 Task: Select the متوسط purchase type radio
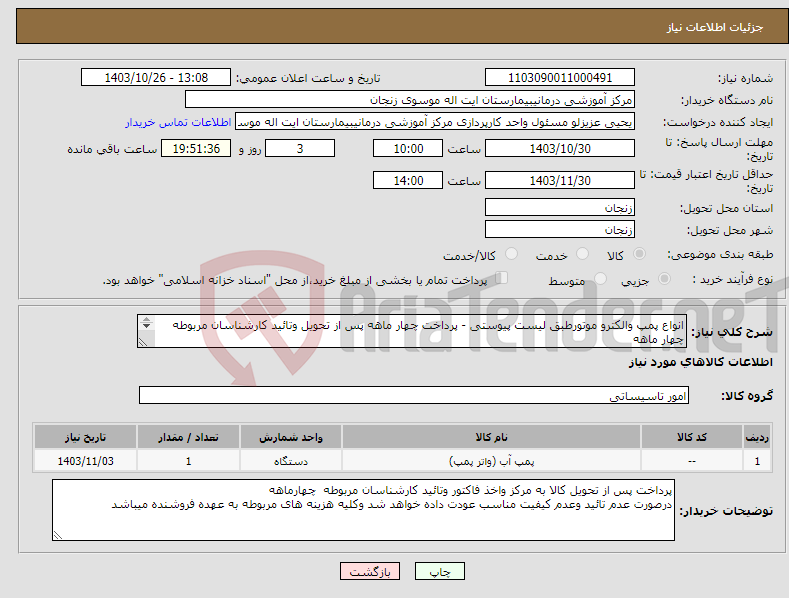point(600,278)
